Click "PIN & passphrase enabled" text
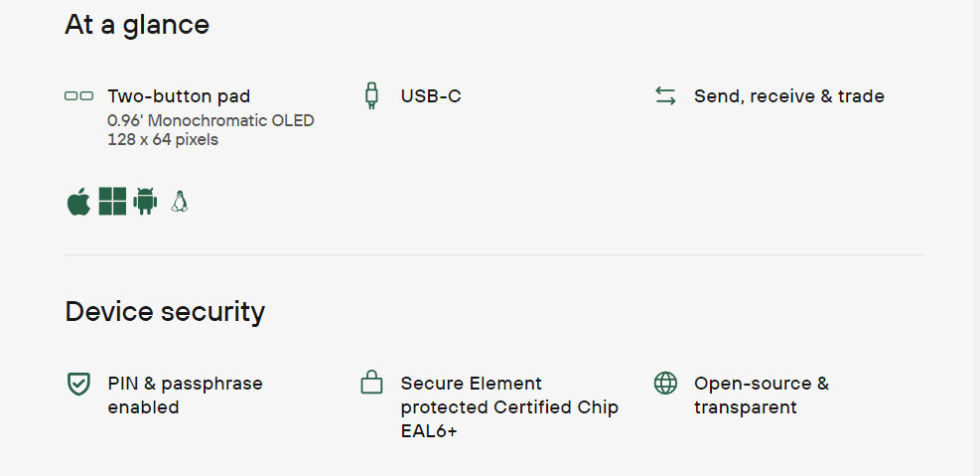Image resolution: width=980 pixels, height=476 pixels. point(185,395)
